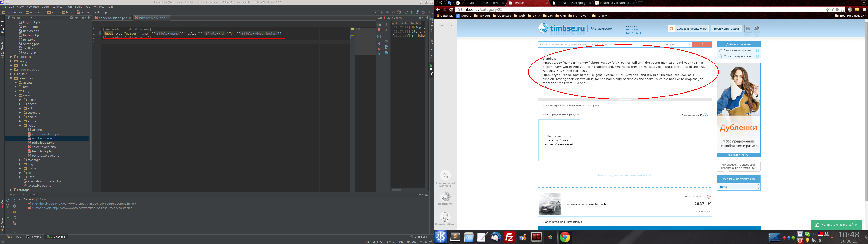This screenshot has height=244, width=868.
Task: Open 'Bitrix' bookmarks folder in Chrome
Action: tap(534, 16)
